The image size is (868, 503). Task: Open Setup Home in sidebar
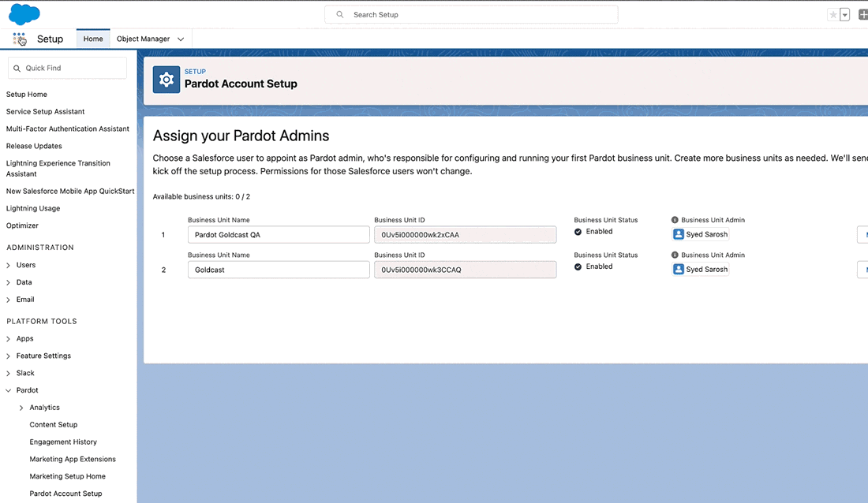[27, 94]
